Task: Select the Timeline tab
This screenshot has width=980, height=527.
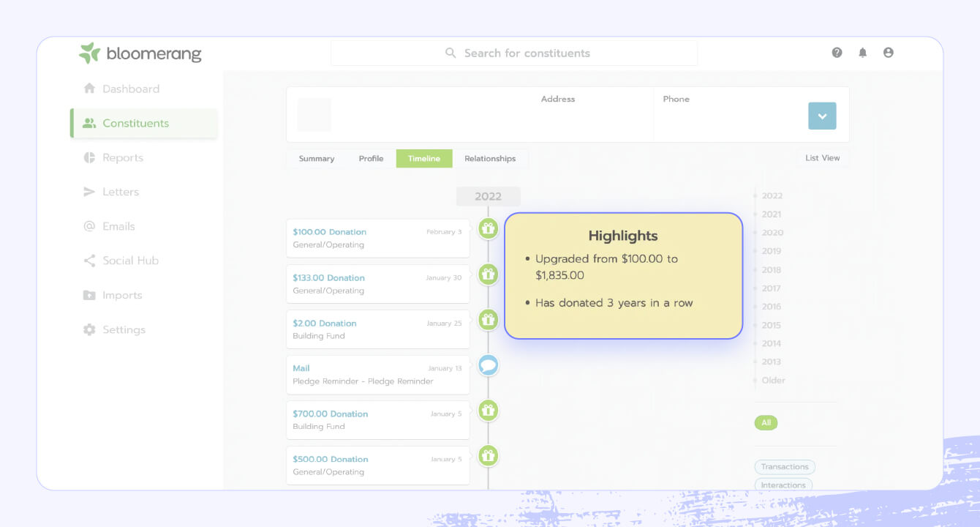Action: coord(424,158)
